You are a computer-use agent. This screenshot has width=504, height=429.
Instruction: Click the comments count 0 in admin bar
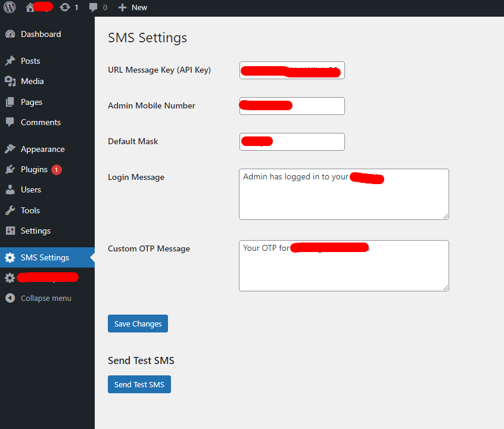[x=105, y=7]
